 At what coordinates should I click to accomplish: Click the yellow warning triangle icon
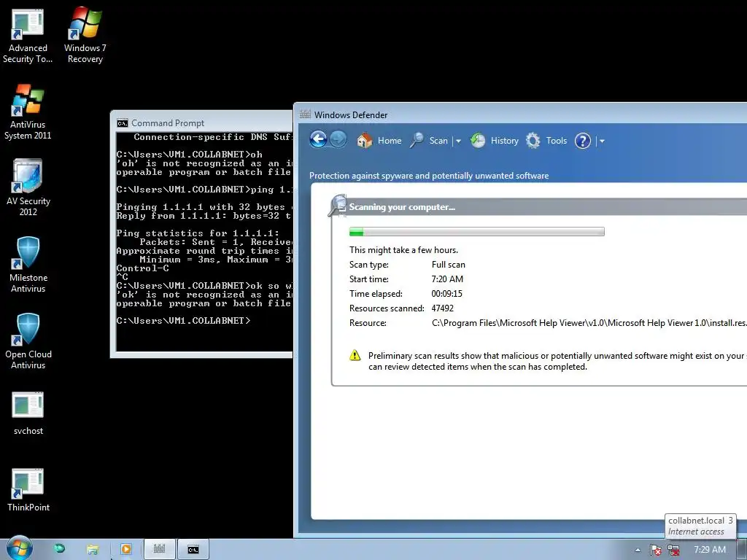coord(355,355)
